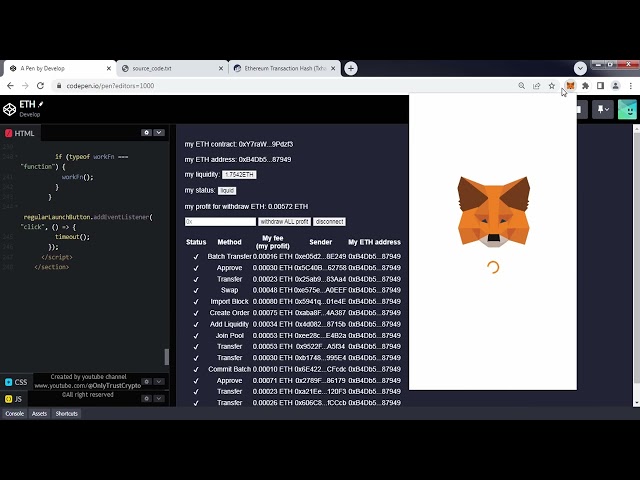
Task: Click the '</section>' code line
Action: pos(51,267)
